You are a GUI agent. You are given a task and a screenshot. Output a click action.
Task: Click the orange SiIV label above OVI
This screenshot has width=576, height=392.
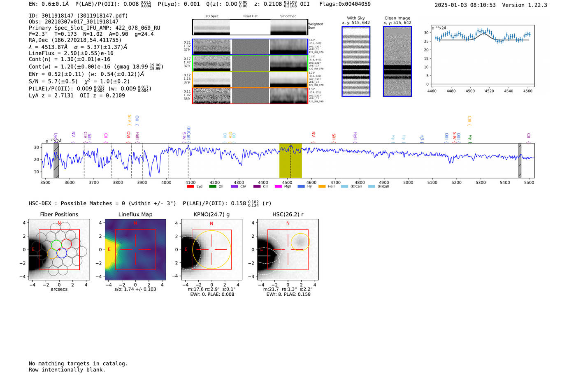[x=129, y=119]
